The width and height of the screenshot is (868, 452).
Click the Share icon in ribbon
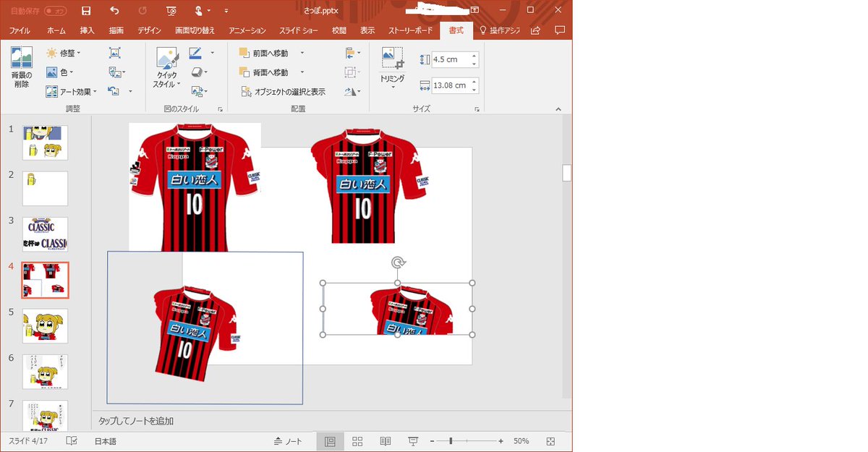click(x=536, y=30)
